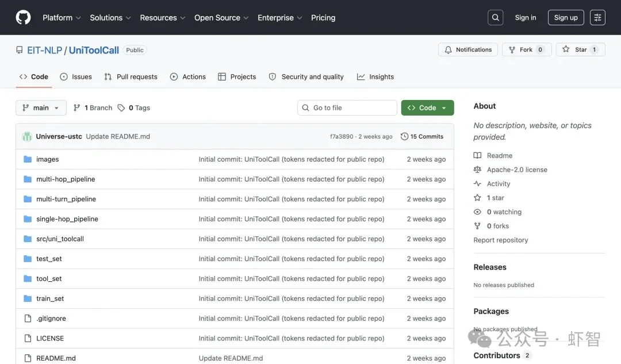
Task: Open the commit history clock icon
Action: (x=404, y=137)
